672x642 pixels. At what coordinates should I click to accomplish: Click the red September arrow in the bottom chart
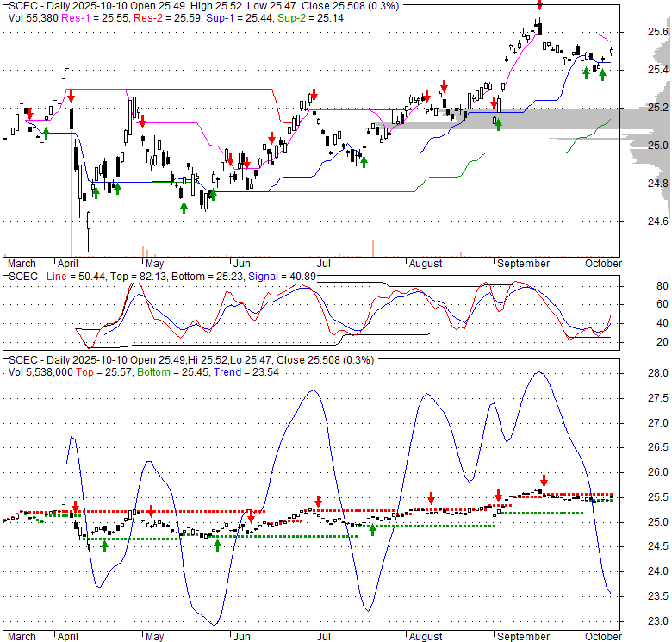click(544, 481)
